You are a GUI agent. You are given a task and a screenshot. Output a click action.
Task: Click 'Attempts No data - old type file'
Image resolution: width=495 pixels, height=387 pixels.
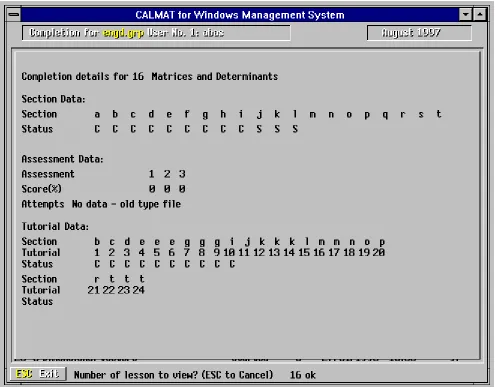101,204
